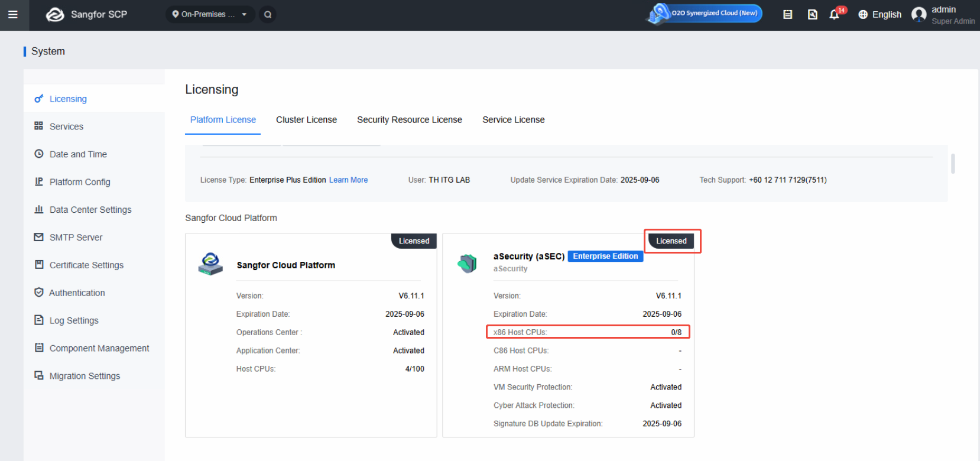The image size is (980, 461).
Task: Click the Licensing key icon in sidebar
Action: click(39, 99)
